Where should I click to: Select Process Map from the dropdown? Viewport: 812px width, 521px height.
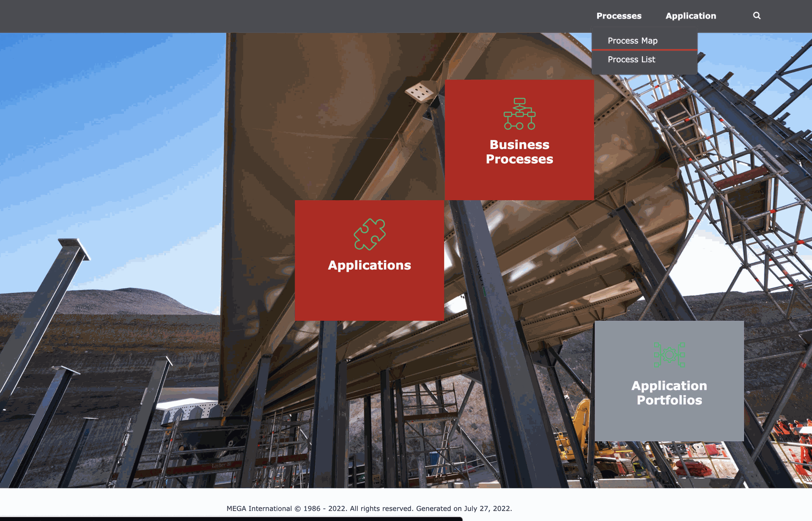click(x=632, y=41)
